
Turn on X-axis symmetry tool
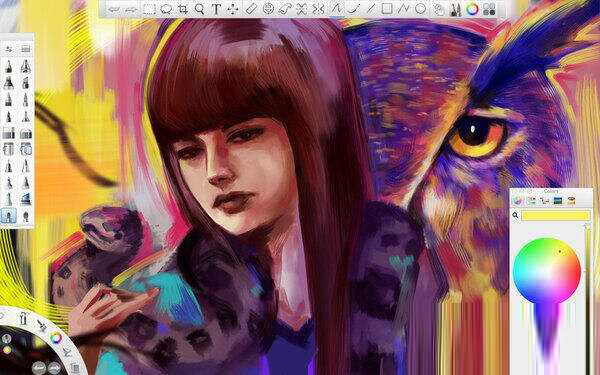pyautogui.click(x=302, y=9)
